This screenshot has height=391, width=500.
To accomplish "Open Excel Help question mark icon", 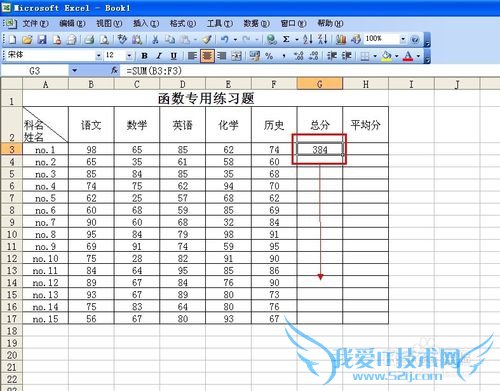I will [x=415, y=40].
